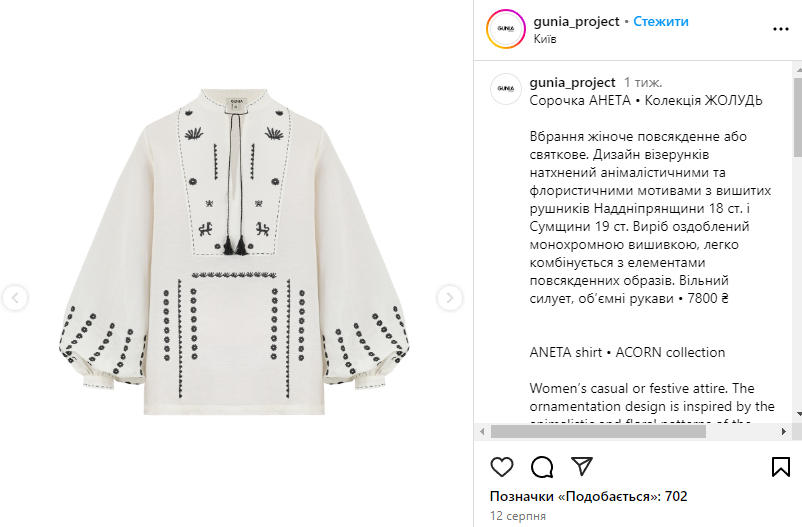Click the horizontal scrollbar right arrow
This screenshot has width=802, height=527.
[783, 432]
